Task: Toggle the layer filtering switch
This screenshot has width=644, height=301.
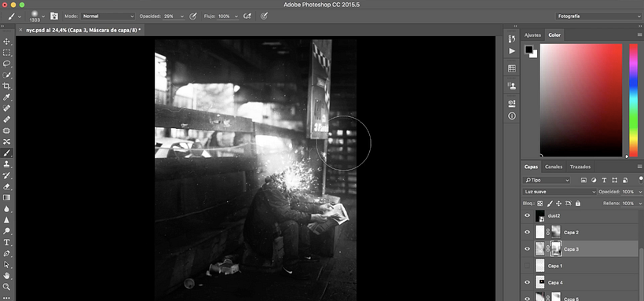Action: (641, 180)
